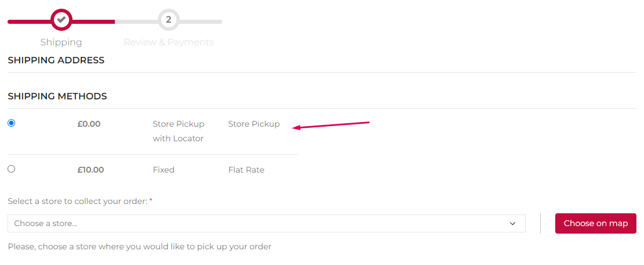Click the Shipping Methods heading
Image resolution: width=644 pixels, height=265 pixels.
[57, 96]
